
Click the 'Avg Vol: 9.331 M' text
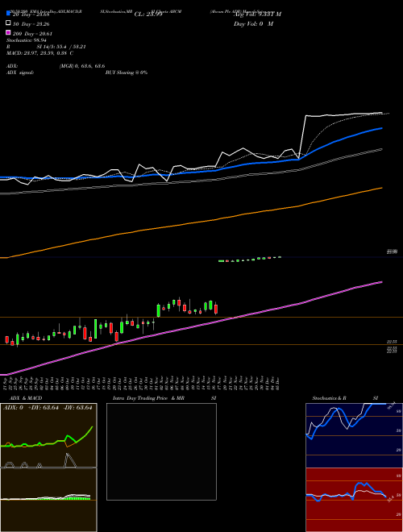tap(257, 15)
